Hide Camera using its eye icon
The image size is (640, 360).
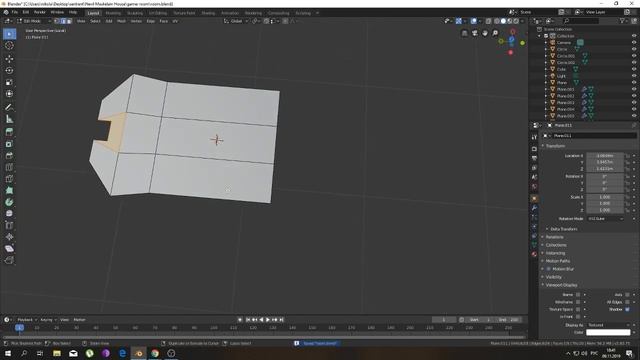[x=634, y=42]
